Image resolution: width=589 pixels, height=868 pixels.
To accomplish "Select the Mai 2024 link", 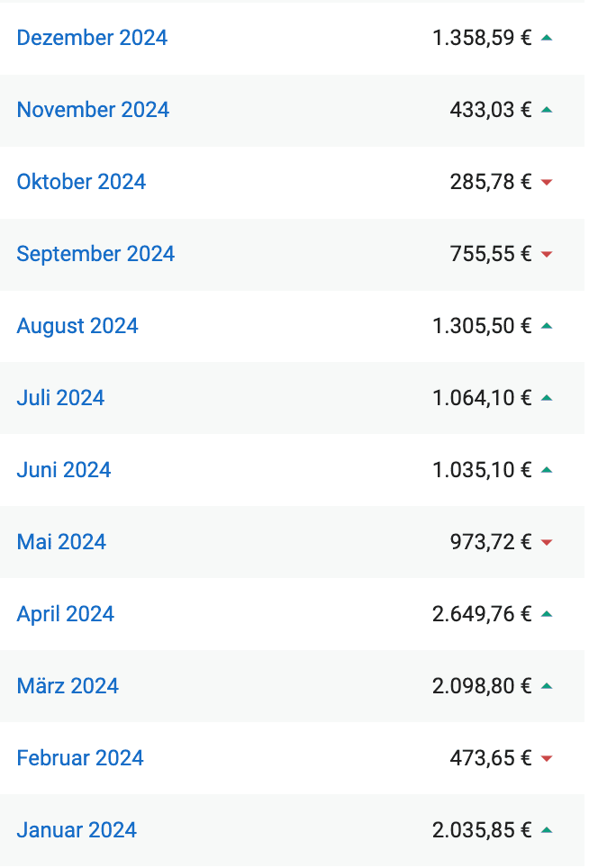I will pos(61,542).
